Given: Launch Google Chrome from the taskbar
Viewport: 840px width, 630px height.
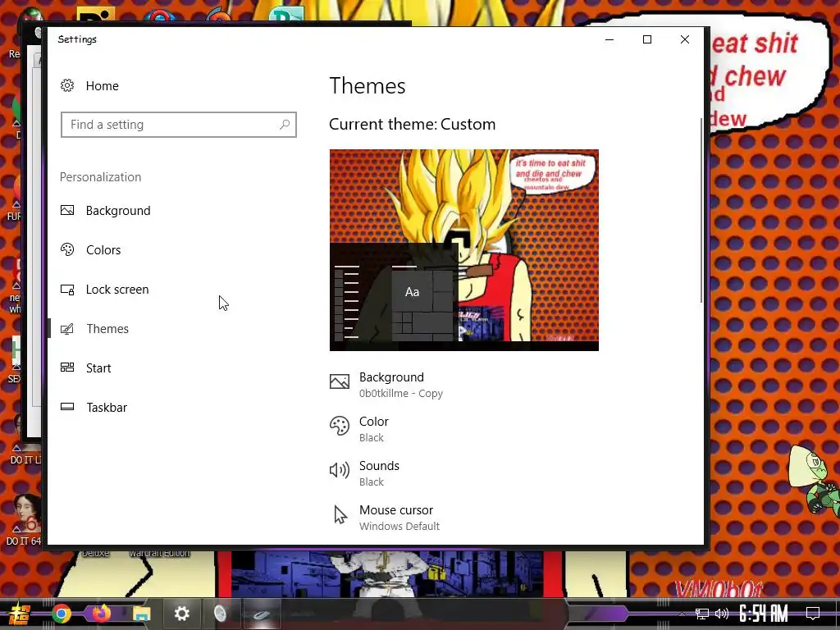Looking at the screenshot, I should click(61, 614).
